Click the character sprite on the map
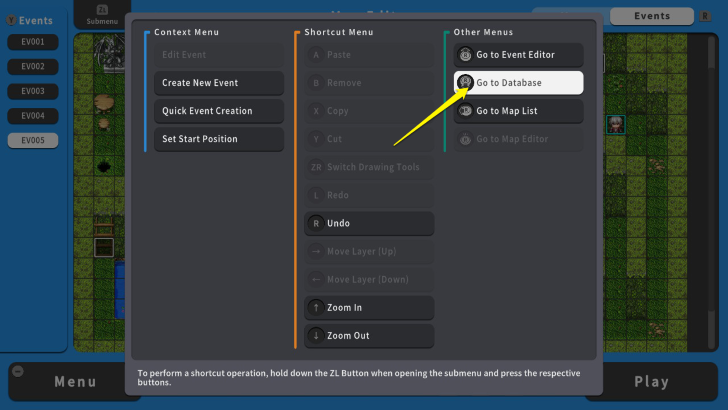Screen dimensions: 728x410 (615, 124)
